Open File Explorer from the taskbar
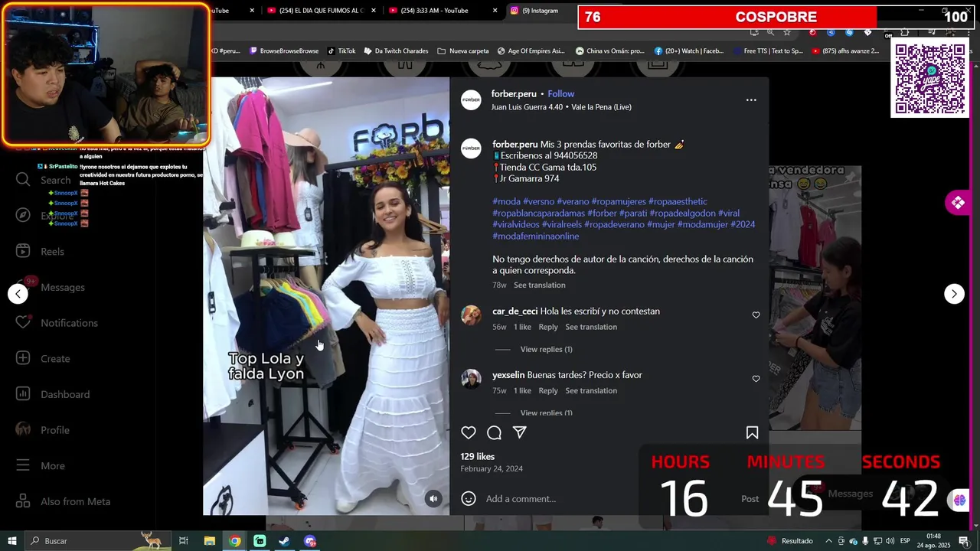 [x=209, y=541]
